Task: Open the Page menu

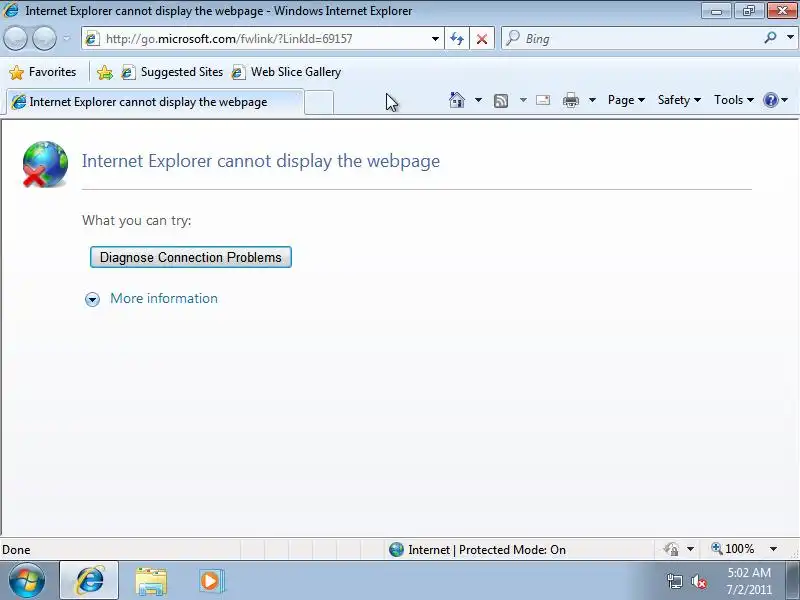Action: (626, 100)
